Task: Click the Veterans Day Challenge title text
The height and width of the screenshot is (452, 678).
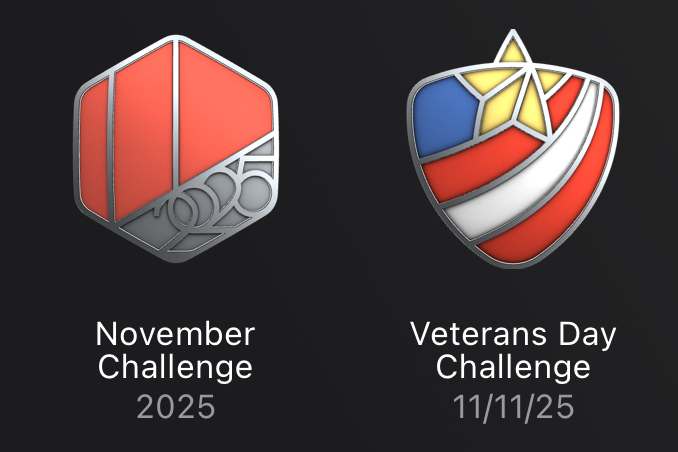Action: coord(513,350)
